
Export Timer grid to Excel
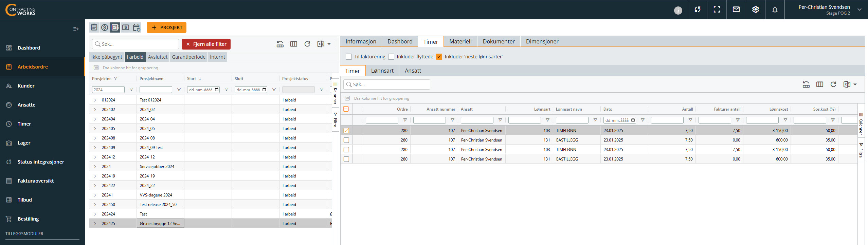pos(847,84)
